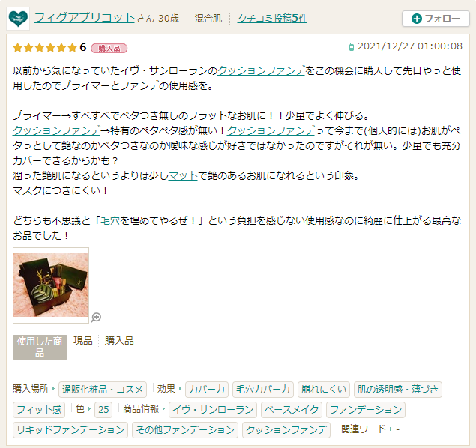Click the star rating icons
The height and width of the screenshot is (448, 476).
pos(45,48)
